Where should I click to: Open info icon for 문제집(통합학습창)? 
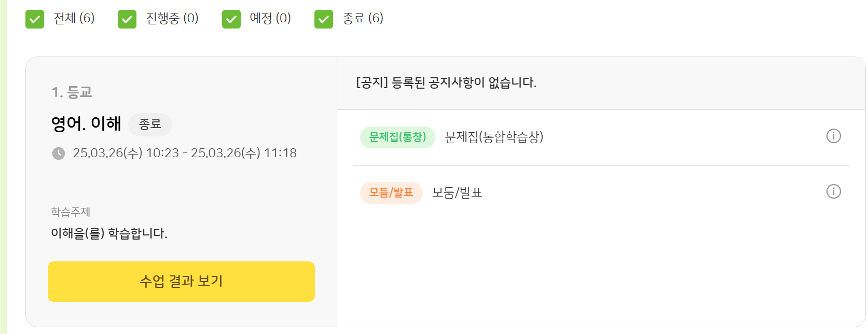point(833,136)
